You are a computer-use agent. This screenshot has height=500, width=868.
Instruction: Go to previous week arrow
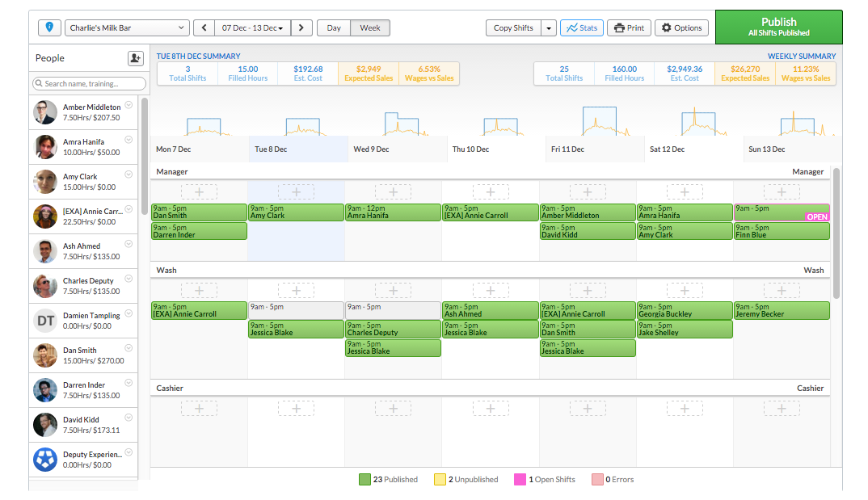click(204, 27)
